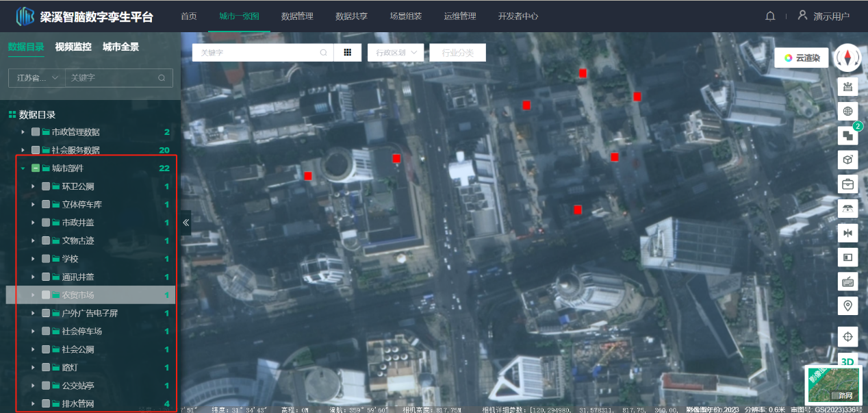
Task: Open the 江苏省 region dropdown
Action: pyautogui.click(x=36, y=78)
